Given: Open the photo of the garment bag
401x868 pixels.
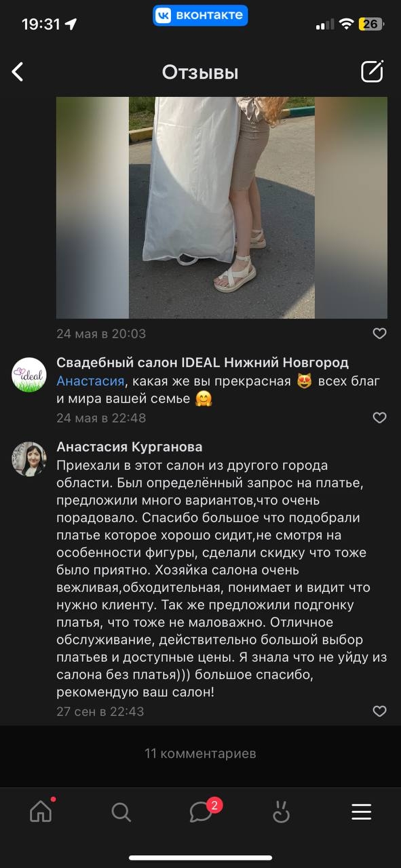Looking at the screenshot, I should [222, 208].
